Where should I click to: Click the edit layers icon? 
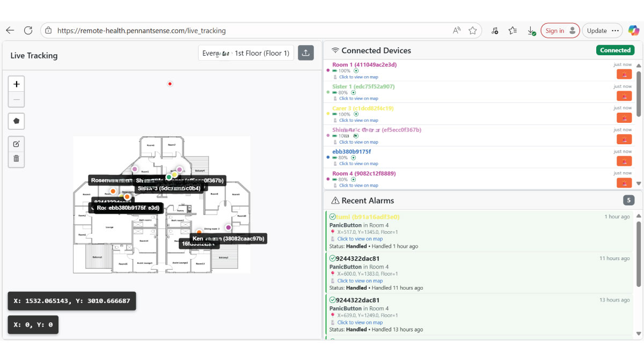click(17, 144)
